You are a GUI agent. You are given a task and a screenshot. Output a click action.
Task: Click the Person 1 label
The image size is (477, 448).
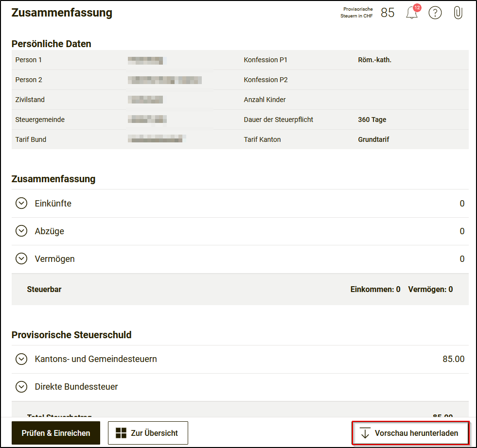[x=28, y=60]
